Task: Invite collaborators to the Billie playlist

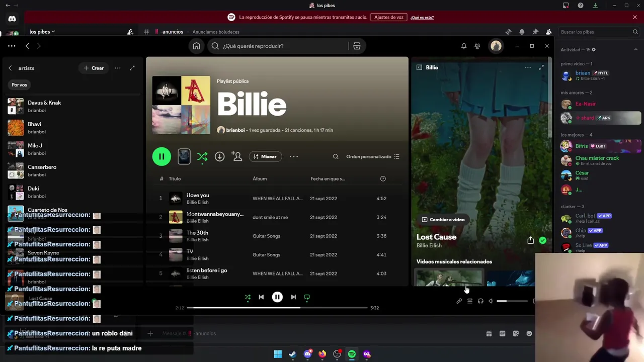Action: pos(237,156)
